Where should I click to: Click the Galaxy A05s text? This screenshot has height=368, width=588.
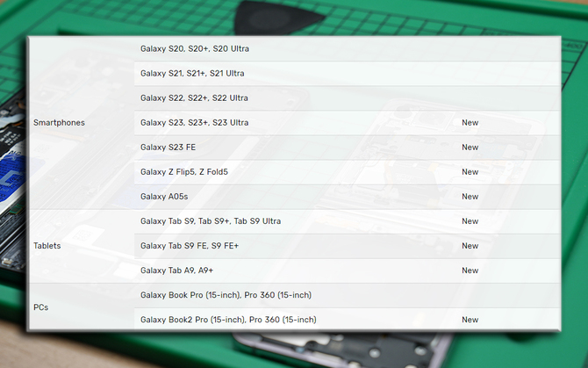164,197
